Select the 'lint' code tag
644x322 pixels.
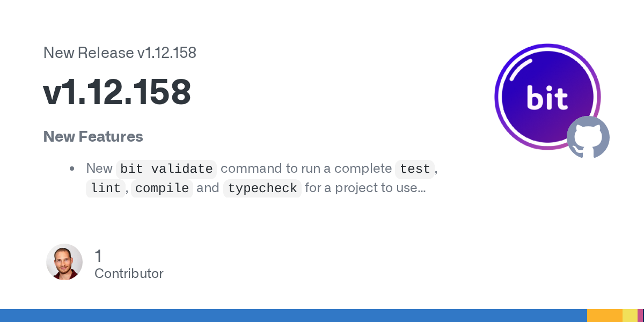tap(105, 188)
